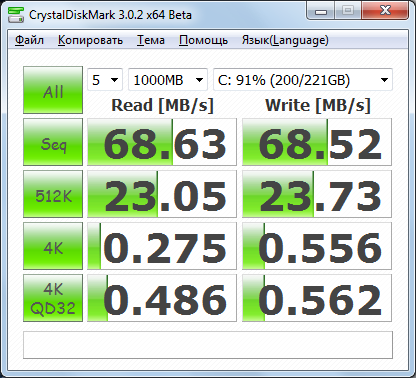Click the Seq write result 68.52
416x378 pixels.
point(317,142)
